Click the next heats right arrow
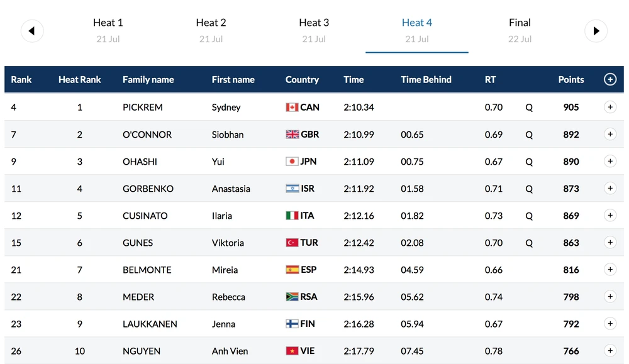629x364 pixels. [x=596, y=31]
